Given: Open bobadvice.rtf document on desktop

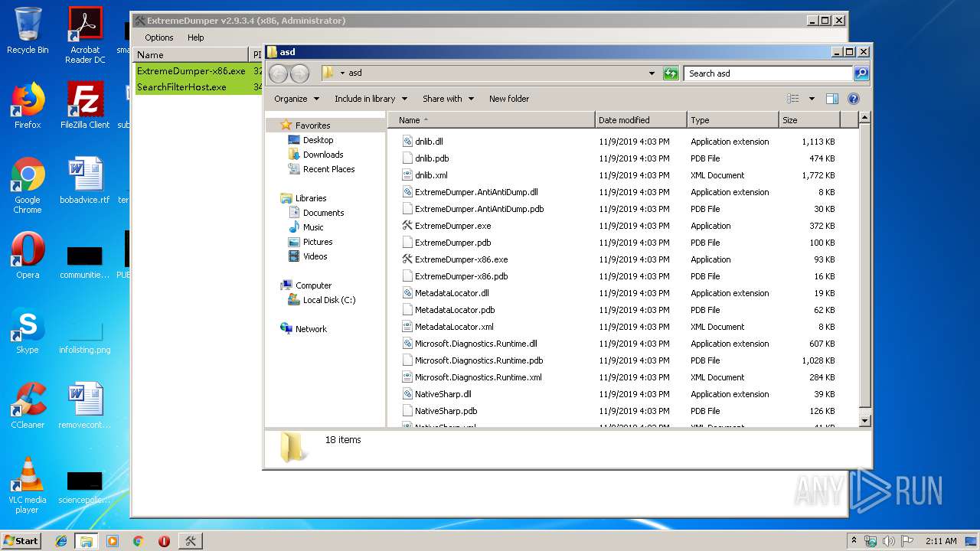Looking at the screenshot, I should pyautogui.click(x=85, y=181).
